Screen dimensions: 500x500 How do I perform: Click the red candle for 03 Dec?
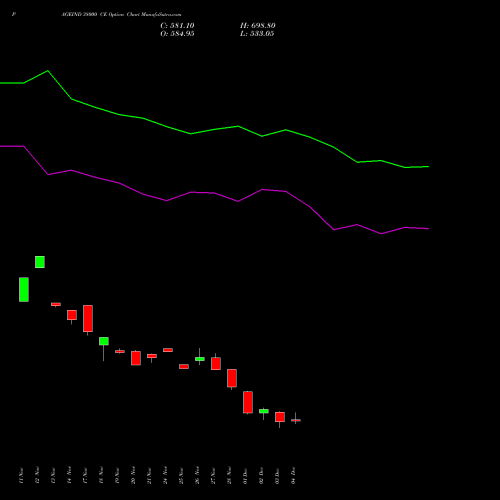280,417
